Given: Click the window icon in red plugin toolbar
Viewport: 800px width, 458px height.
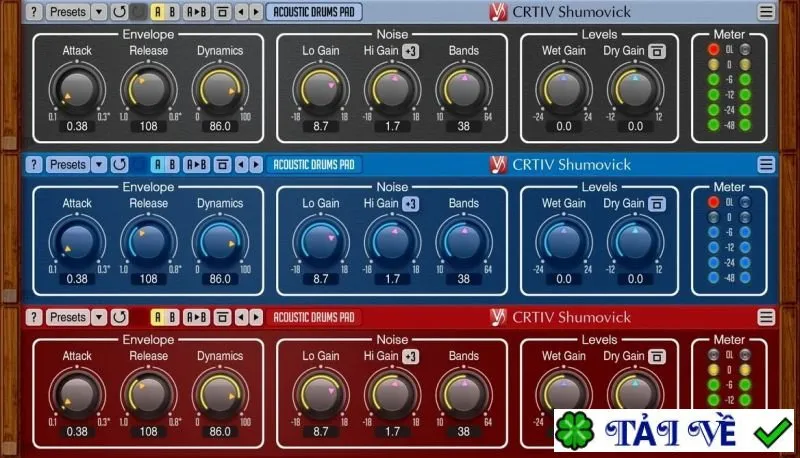Looking at the screenshot, I should tap(222, 317).
